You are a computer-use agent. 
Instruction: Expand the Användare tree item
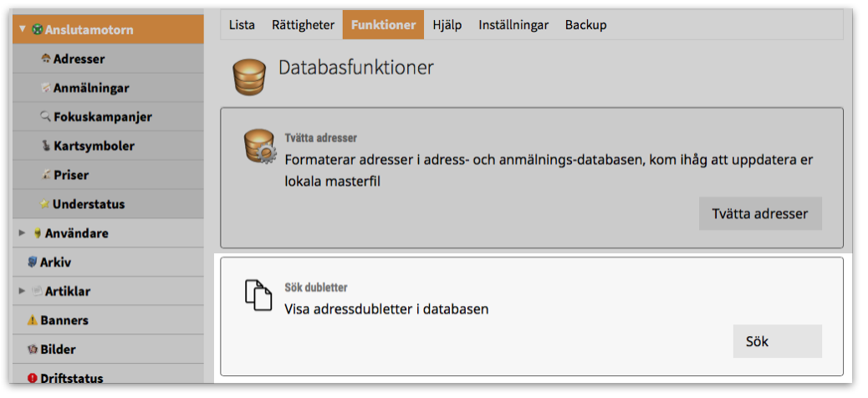(x=23, y=233)
